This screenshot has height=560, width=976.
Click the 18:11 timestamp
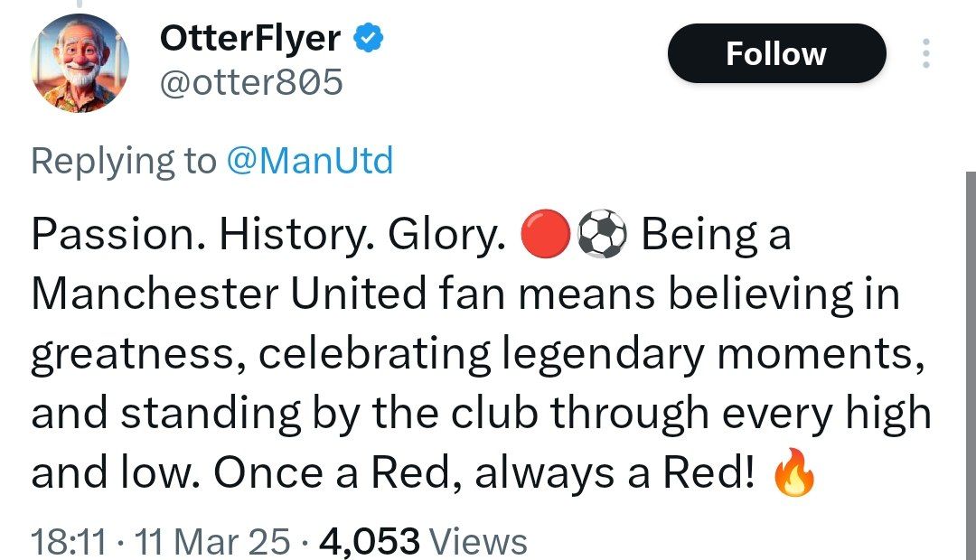click(69, 541)
